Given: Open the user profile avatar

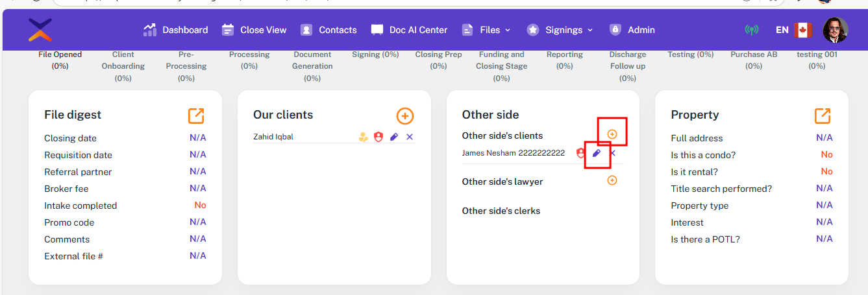Looking at the screenshot, I should 835,30.
